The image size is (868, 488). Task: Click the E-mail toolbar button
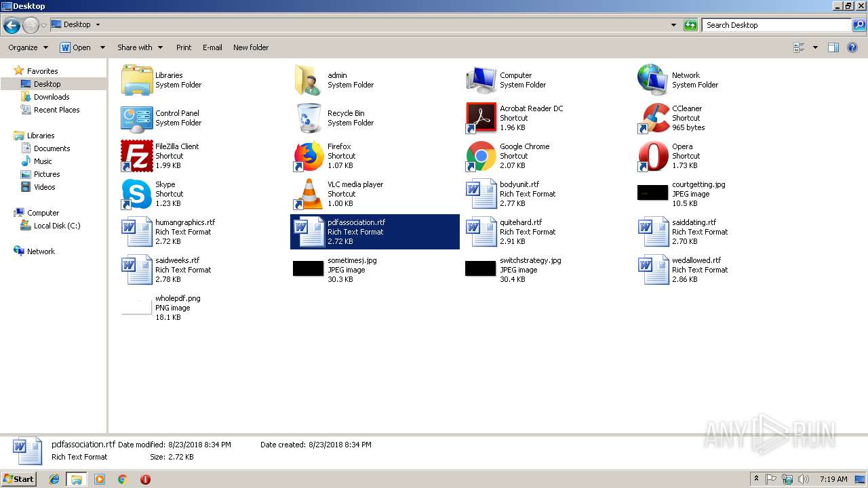tap(212, 47)
